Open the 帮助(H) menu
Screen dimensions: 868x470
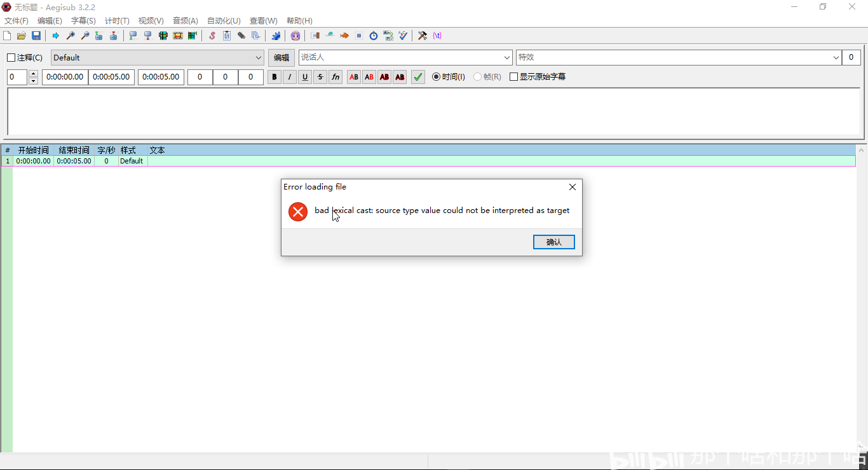[x=299, y=21]
